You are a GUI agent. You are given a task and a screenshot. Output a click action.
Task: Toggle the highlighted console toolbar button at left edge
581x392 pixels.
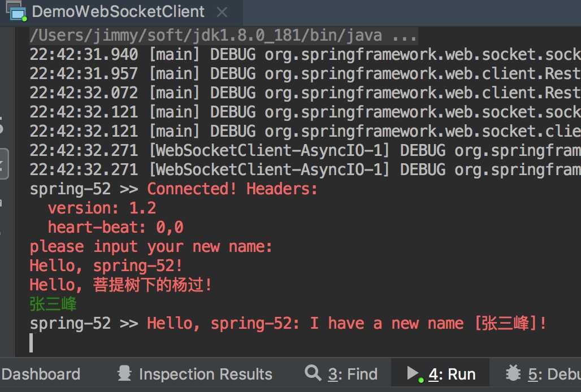tap(3, 164)
